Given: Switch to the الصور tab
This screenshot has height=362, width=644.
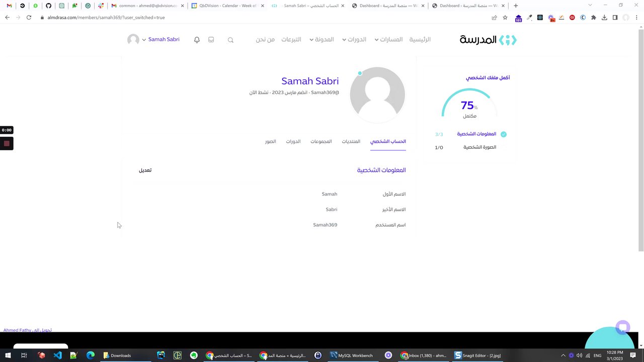Looking at the screenshot, I should pos(271,142).
